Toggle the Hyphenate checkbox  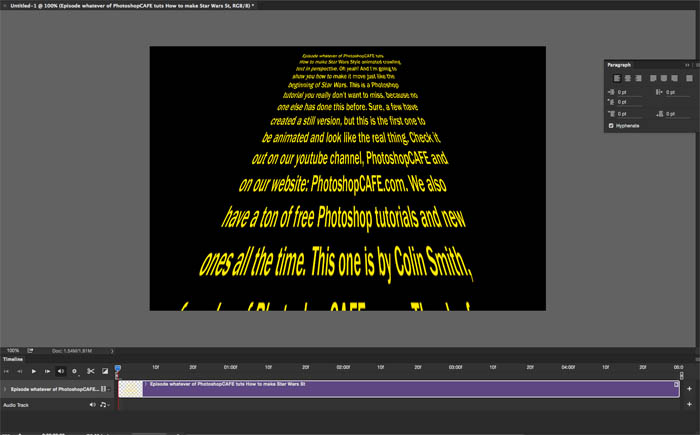click(612, 126)
